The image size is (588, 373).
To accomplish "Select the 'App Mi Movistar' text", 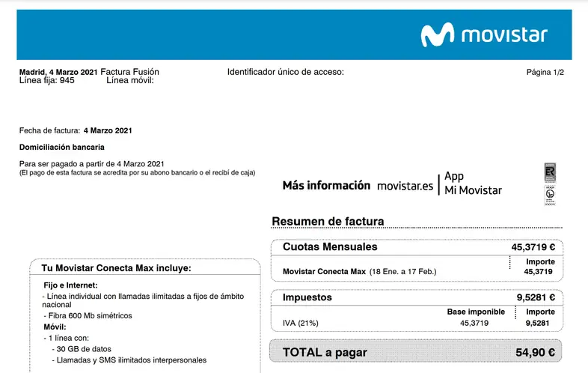I will click(474, 184).
